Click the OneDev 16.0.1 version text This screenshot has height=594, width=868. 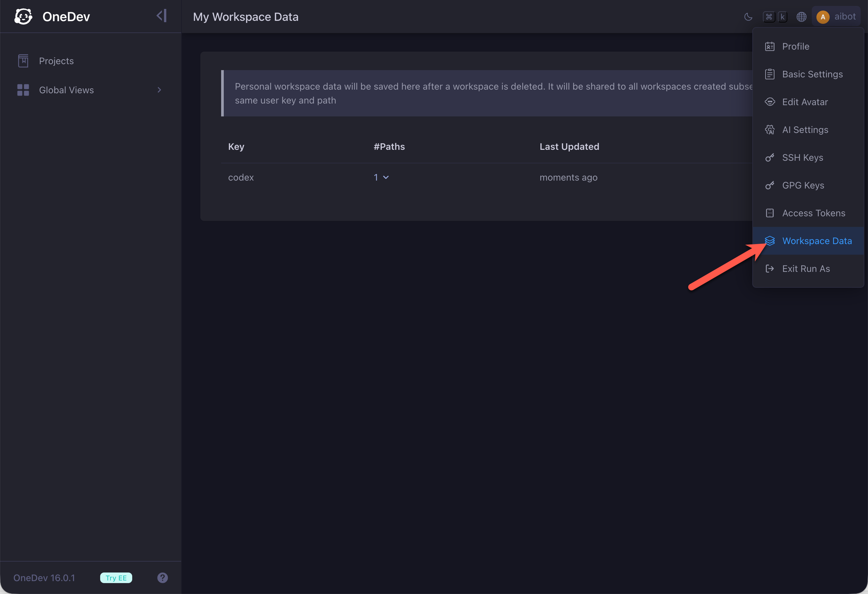pyautogui.click(x=44, y=578)
